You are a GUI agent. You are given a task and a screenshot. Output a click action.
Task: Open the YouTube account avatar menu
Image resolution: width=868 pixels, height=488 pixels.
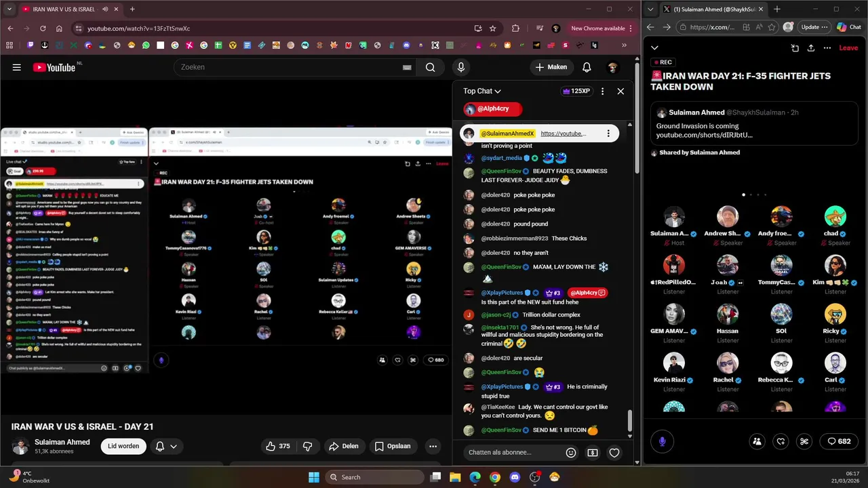point(612,67)
